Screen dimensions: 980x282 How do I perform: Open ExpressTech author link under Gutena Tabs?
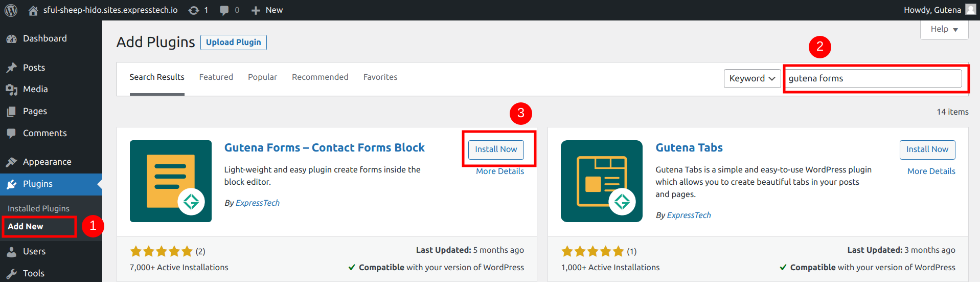tap(689, 215)
